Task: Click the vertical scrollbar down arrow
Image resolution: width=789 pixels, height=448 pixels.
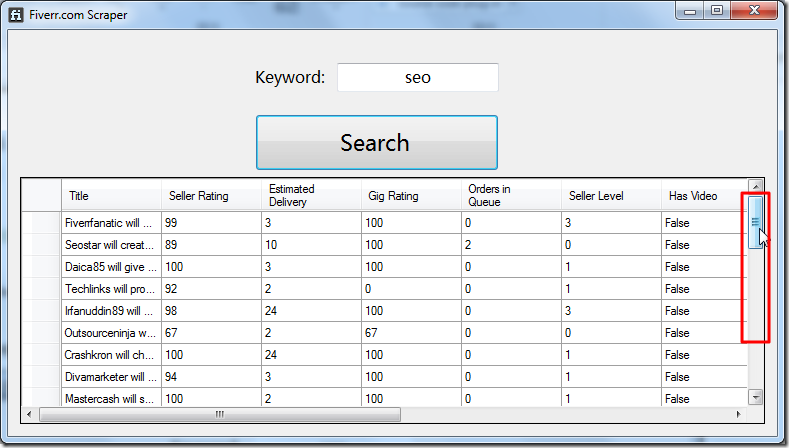Action: point(755,397)
